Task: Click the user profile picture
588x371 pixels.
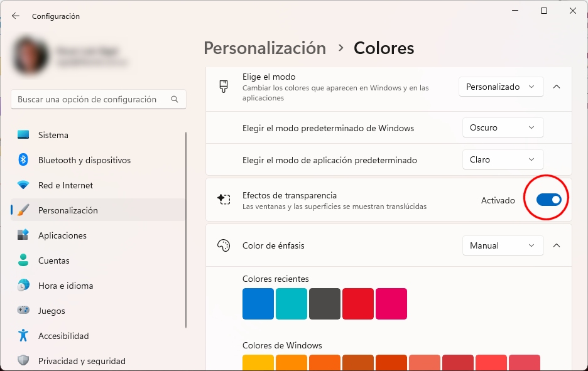Action: [30, 56]
